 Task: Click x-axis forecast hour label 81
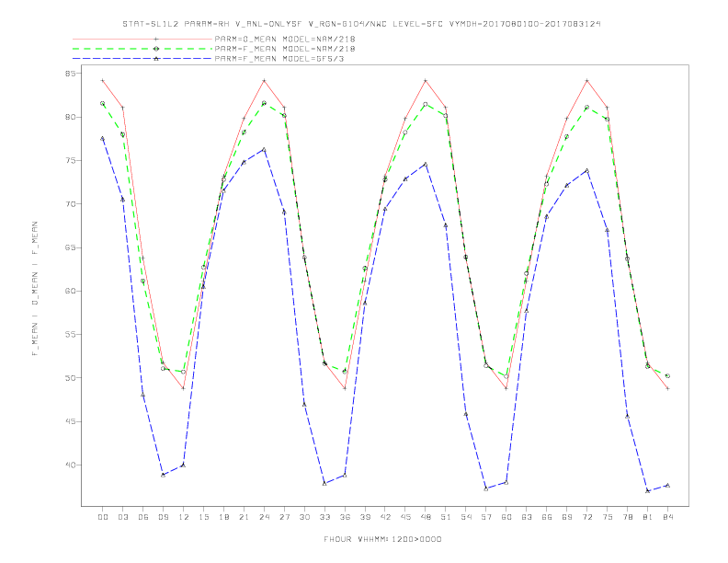[x=648, y=517]
